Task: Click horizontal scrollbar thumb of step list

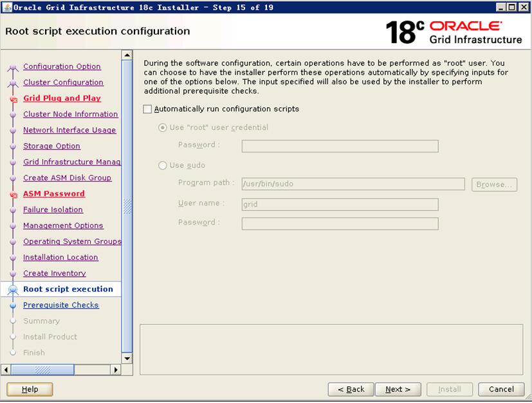Action: click(42, 370)
